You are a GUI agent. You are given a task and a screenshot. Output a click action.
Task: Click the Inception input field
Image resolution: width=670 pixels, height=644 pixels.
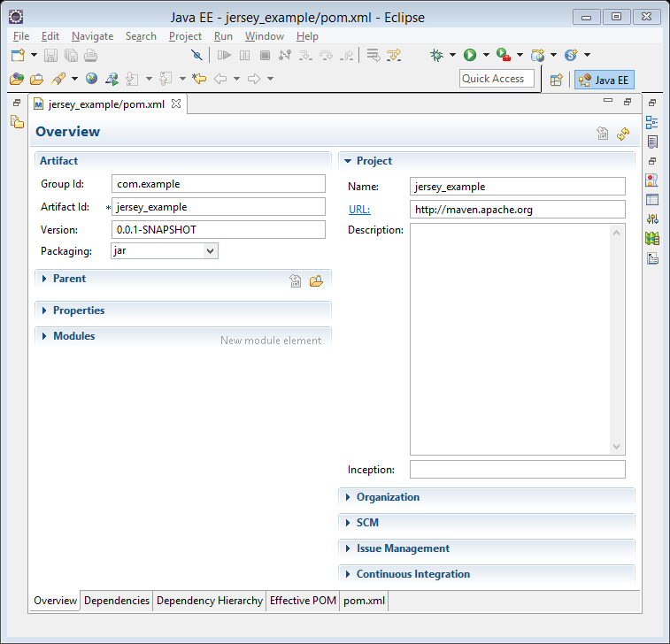click(518, 470)
